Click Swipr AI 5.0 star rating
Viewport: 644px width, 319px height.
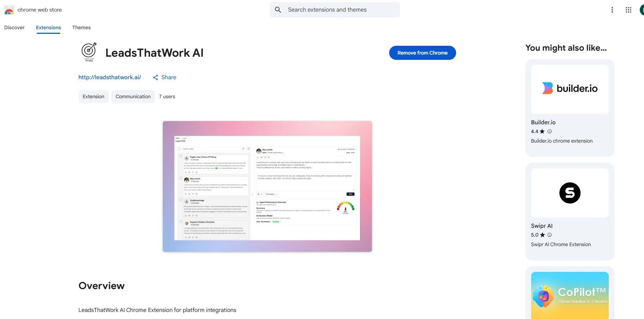[x=538, y=235]
